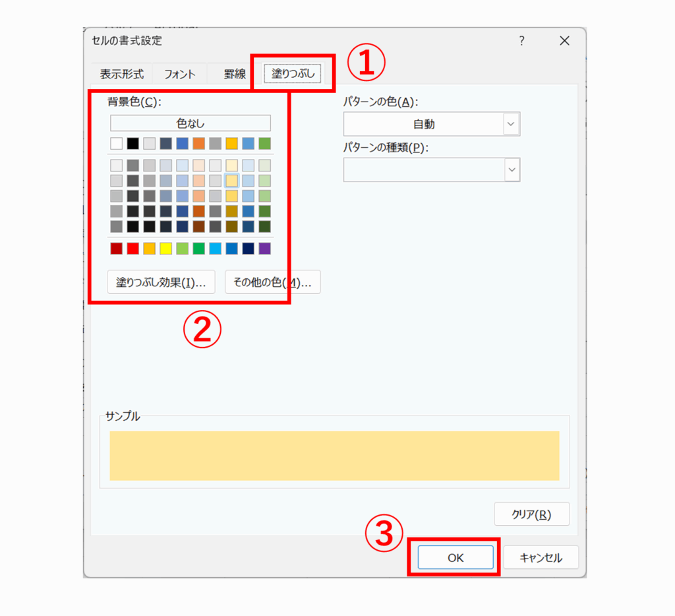Open the 自動 pattern color combo box
675x616 pixels.
pos(432,124)
